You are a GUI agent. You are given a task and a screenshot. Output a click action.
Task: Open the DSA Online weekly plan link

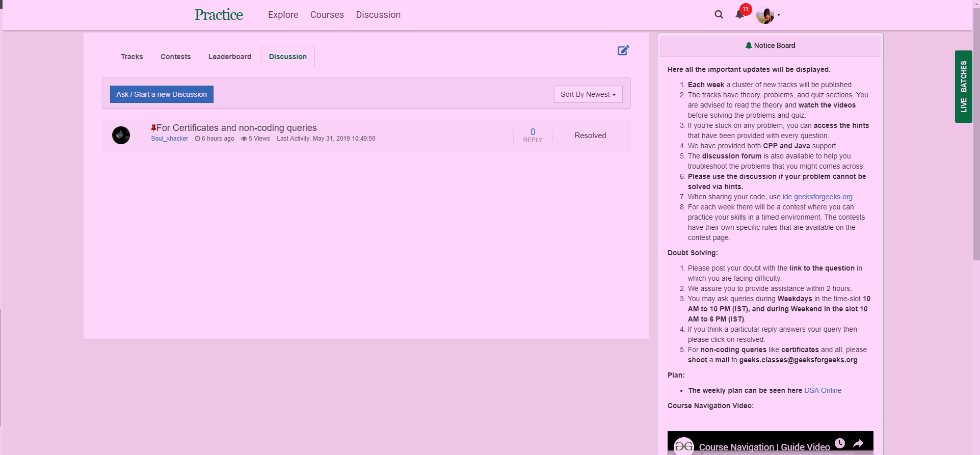coord(823,390)
